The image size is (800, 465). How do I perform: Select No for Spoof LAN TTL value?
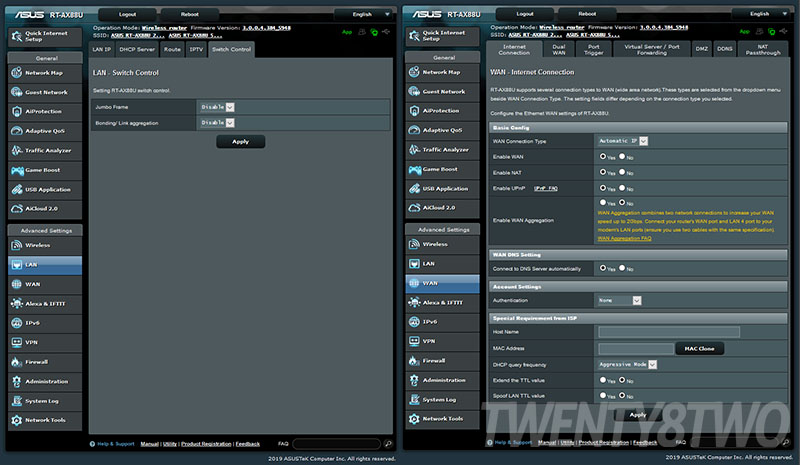click(x=622, y=395)
